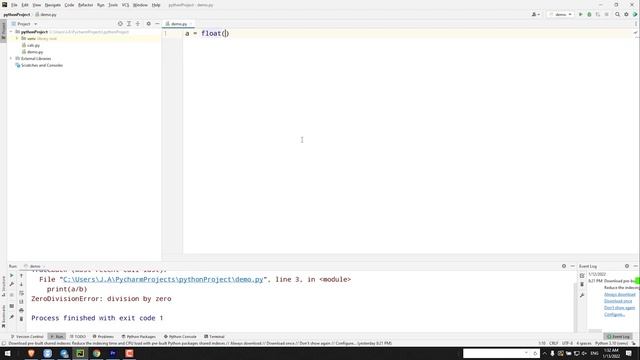The height and width of the screenshot is (360, 640).
Task: Open Windows Start menu
Action: coord(7,353)
